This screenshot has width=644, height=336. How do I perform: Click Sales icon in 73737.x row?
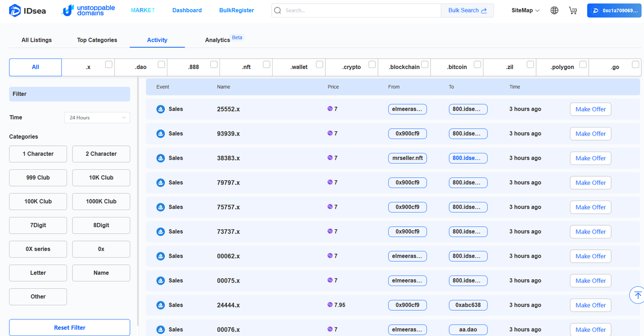(x=160, y=232)
